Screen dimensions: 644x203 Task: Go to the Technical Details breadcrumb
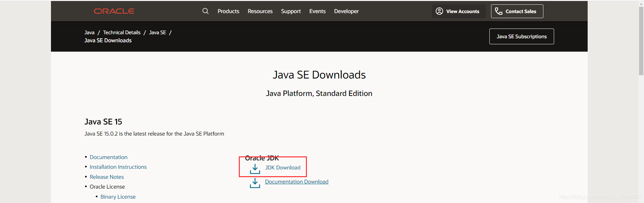(x=122, y=33)
